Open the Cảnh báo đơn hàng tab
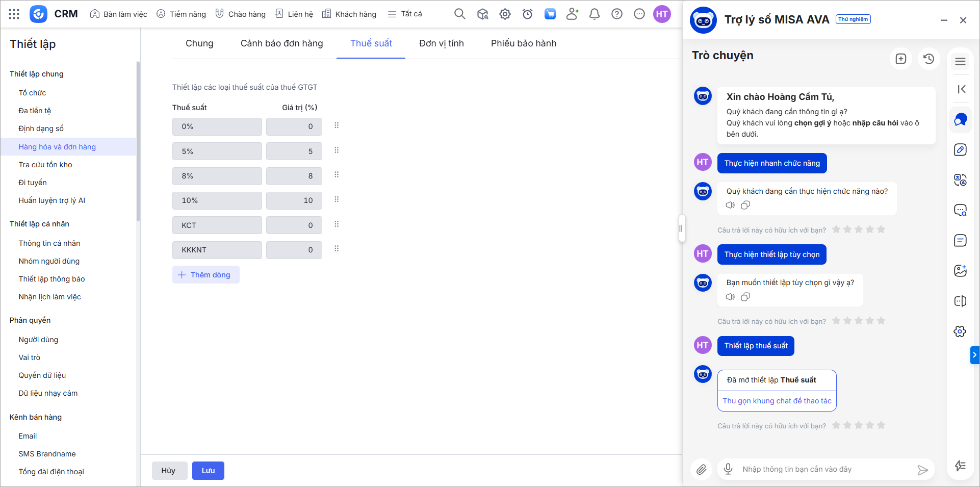 pos(281,43)
